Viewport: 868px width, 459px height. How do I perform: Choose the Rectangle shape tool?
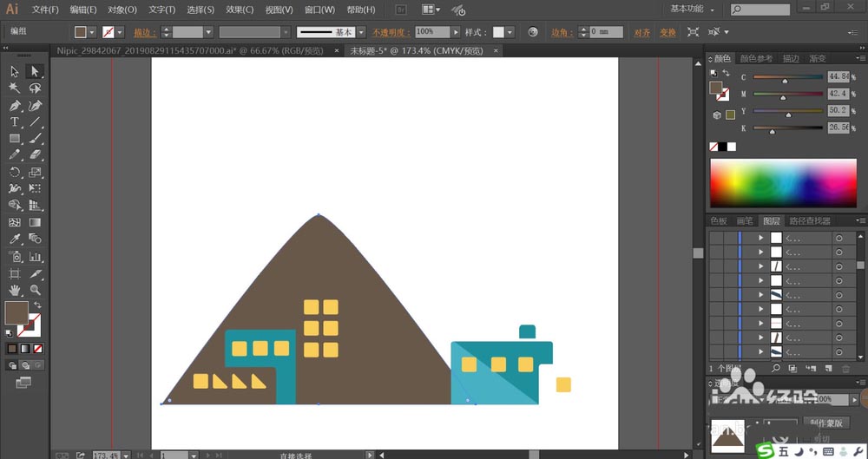(15, 139)
